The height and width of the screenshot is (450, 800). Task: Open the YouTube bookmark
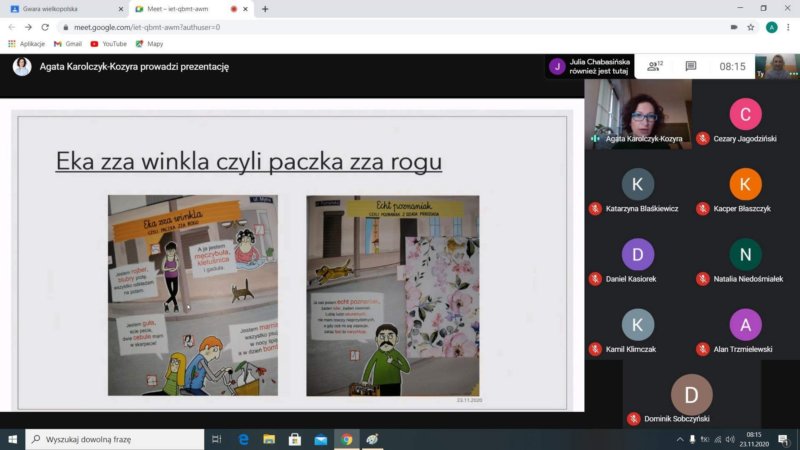click(109, 44)
